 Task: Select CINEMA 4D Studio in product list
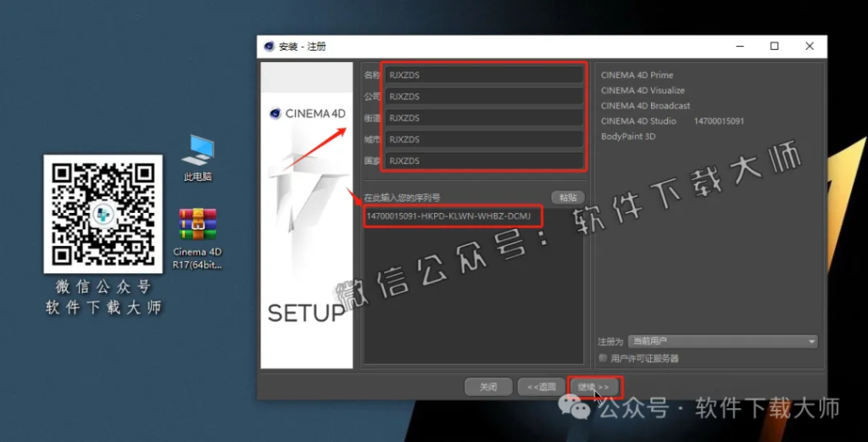click(x=638, y=120)
